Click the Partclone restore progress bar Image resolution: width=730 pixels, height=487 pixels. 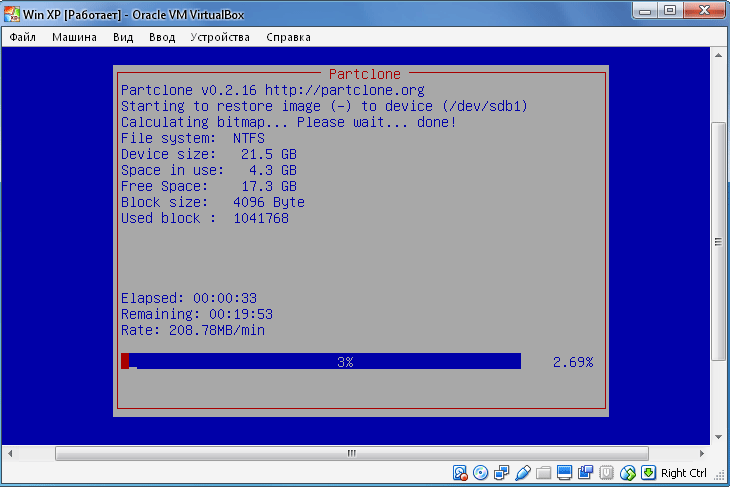coord(321,361)
